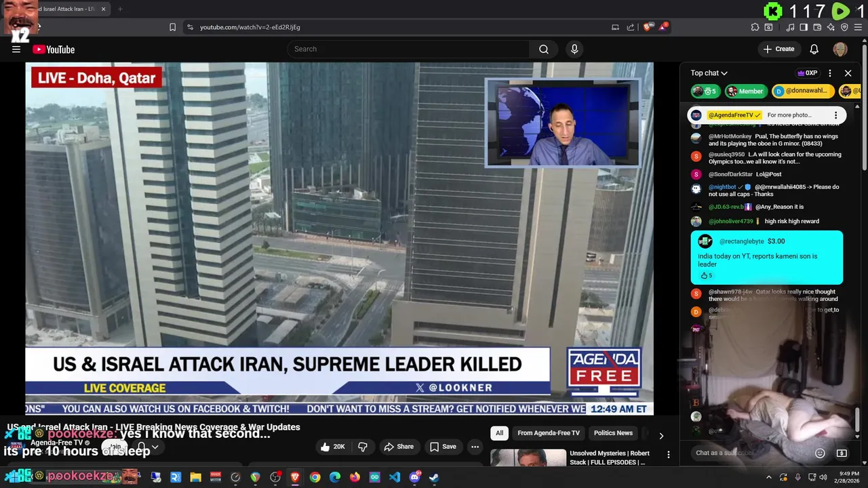Open the YouTube notifications bell
The image size is (868, 488).
pos(814,49)
